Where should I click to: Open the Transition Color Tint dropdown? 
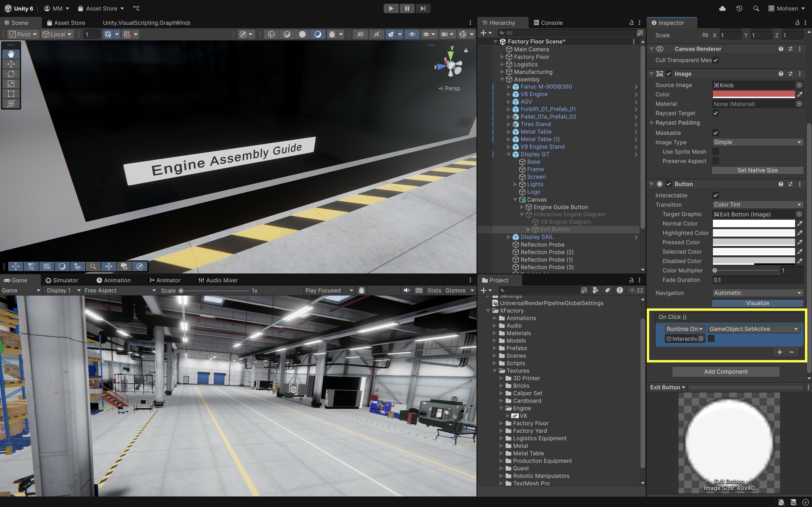pos(757,204)
